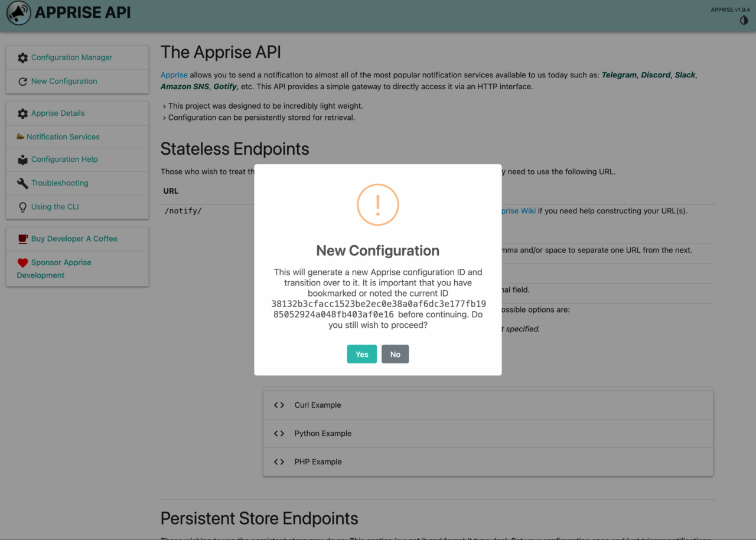Open Sponsor Apprise Development link
756x540 pixels.
click(x=77, y=269)
